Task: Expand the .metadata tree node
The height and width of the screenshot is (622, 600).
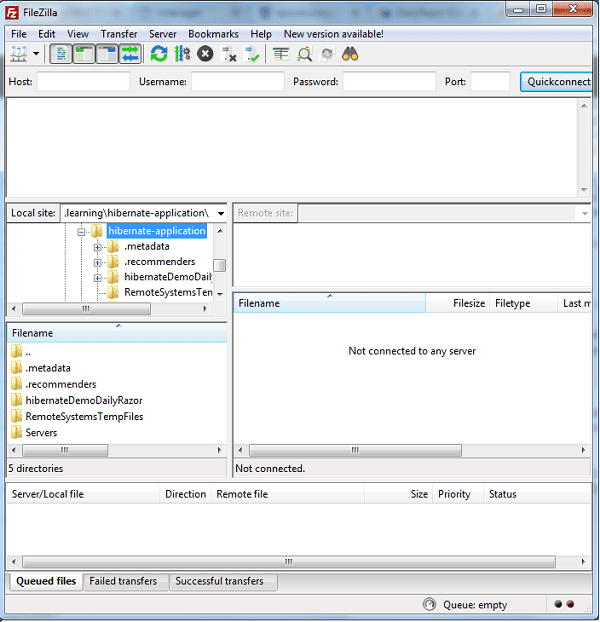Action: click(97, 247)
